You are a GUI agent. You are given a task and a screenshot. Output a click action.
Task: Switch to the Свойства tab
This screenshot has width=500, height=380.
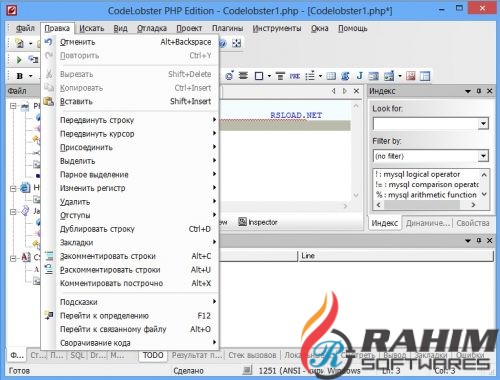tap(473, 223)
